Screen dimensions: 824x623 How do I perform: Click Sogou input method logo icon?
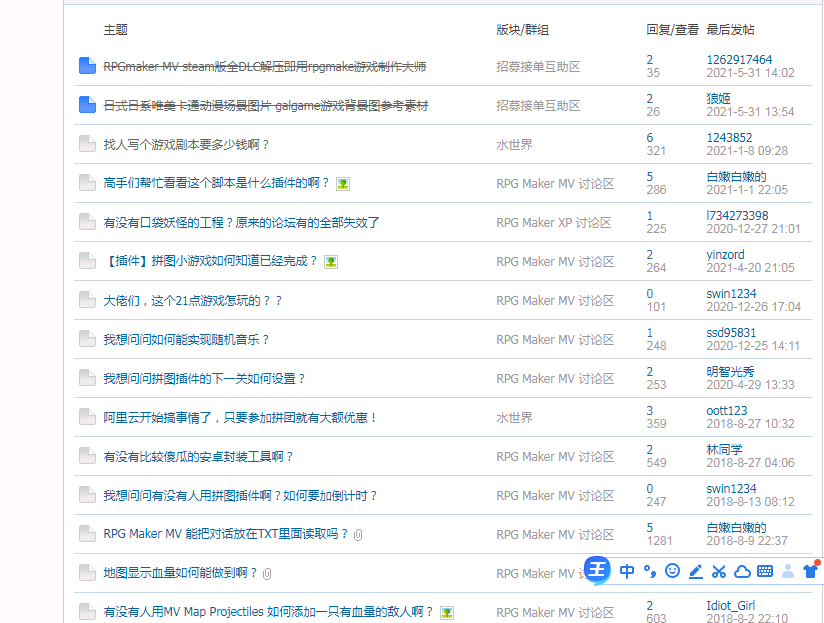tap(598, 569)
